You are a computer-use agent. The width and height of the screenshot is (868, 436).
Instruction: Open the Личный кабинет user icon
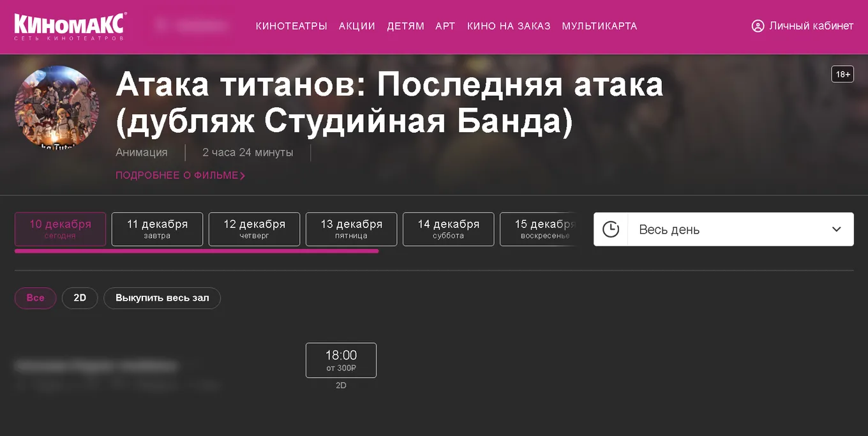(758, 26)
